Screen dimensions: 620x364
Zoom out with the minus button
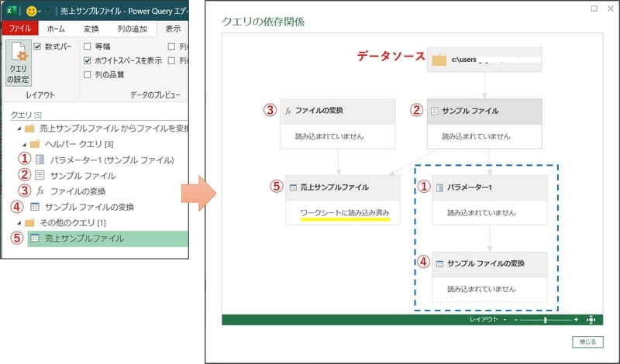pos(516,319)
